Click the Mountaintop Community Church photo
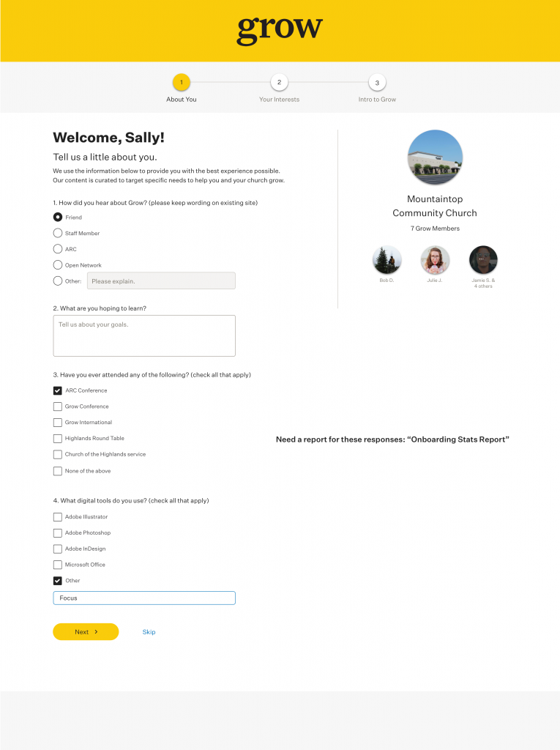This screenshot has width=560, height=750. 435,157
